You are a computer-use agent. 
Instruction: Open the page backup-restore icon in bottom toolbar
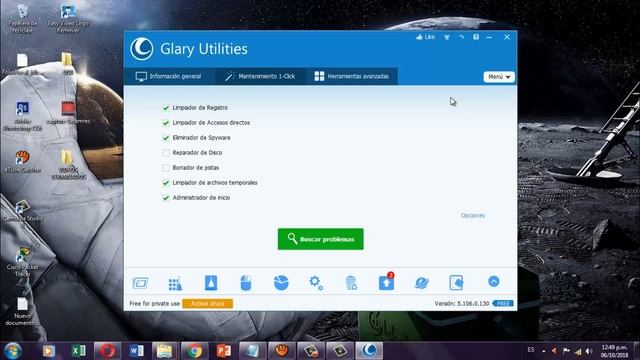tap(456, 282)
